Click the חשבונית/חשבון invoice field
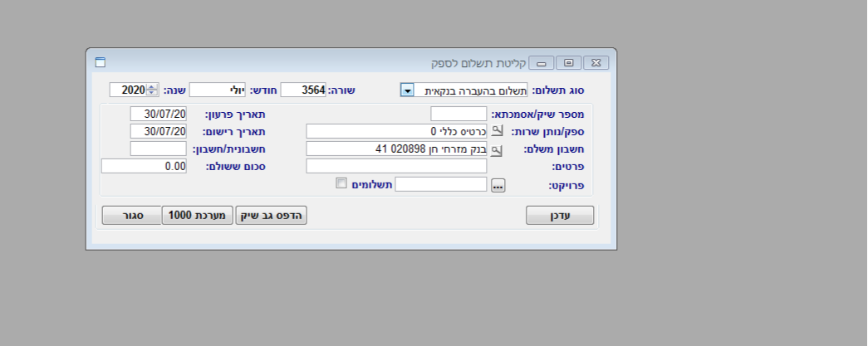The width and height of the screenshot is (868, 346). click(159, 149)
